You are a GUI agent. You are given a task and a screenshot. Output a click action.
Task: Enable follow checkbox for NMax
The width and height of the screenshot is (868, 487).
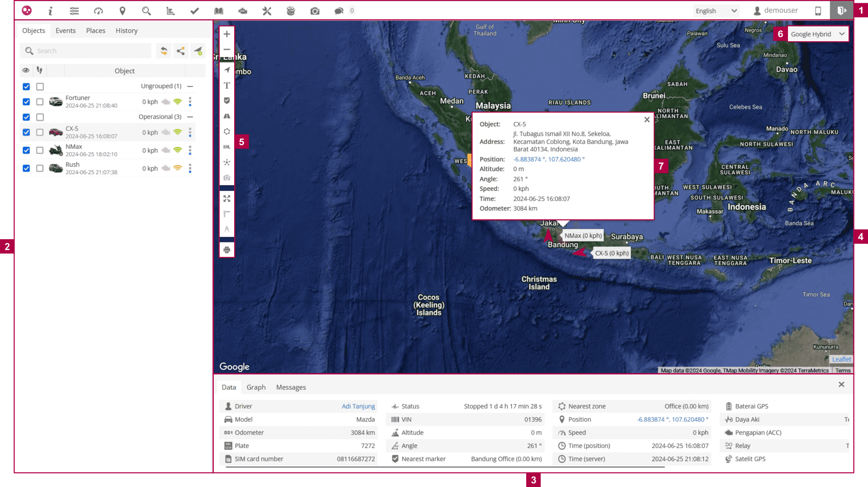tap(40, 151)
